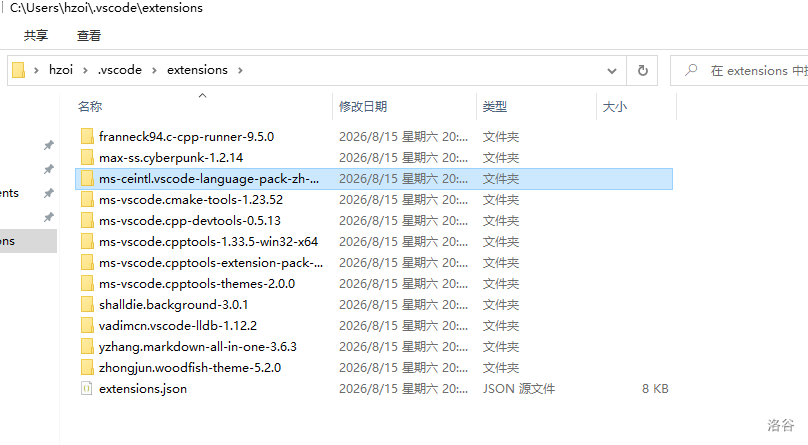Image resolution: width=808 pixels, height=445 pixels.
Task: Click the ms-vscode.cpptools-extension-pack folder icon
Action: [87, 263]
